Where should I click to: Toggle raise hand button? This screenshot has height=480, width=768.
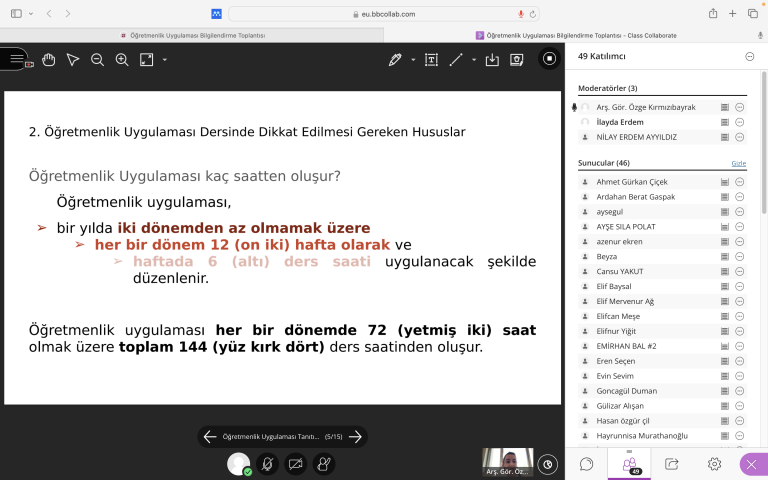point(323,464)
